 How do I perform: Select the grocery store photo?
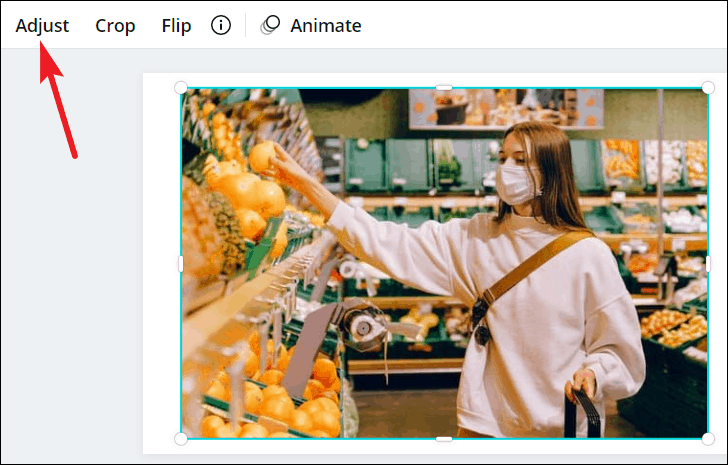click(x=444, y=263)
